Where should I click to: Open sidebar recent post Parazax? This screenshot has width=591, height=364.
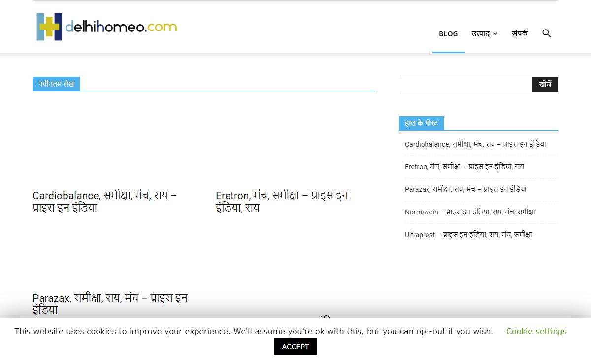466,189
